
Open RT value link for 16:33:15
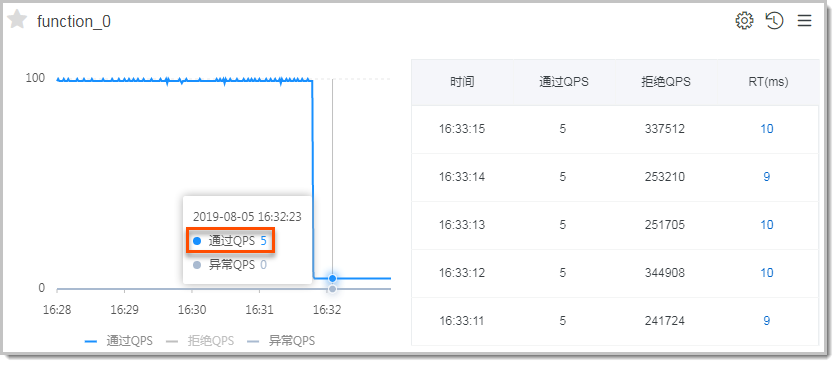(x=767, y=129)
